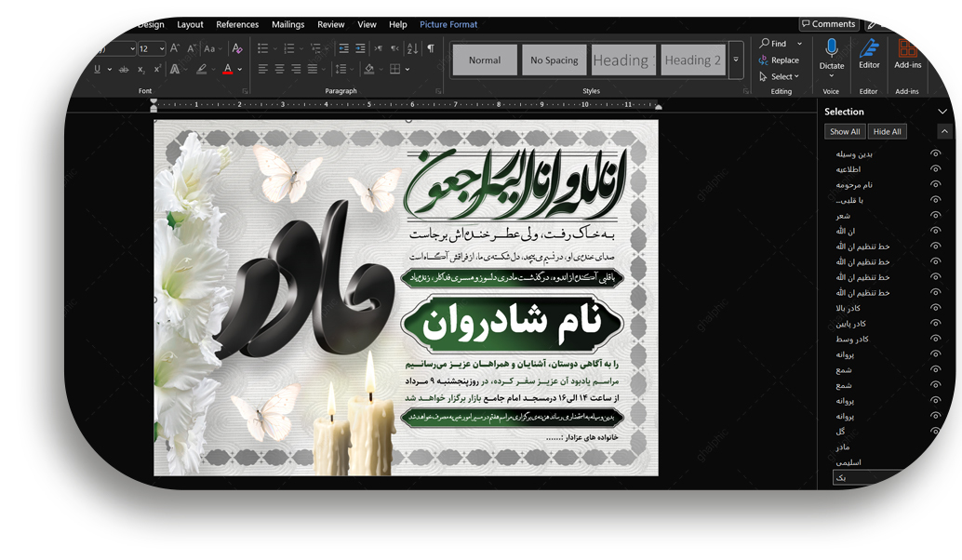
Task: Click the Replace icon in Editing group
Action: tap(778, 60)
